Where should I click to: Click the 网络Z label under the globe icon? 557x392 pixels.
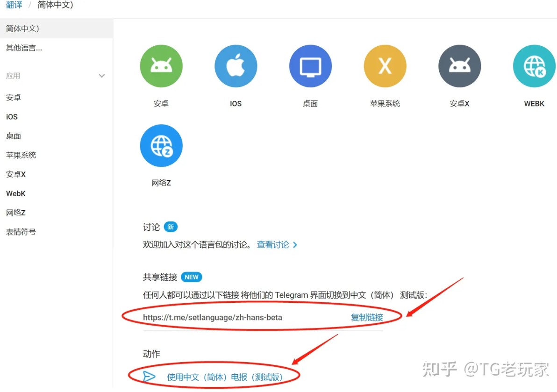click(x=161, y=183)
